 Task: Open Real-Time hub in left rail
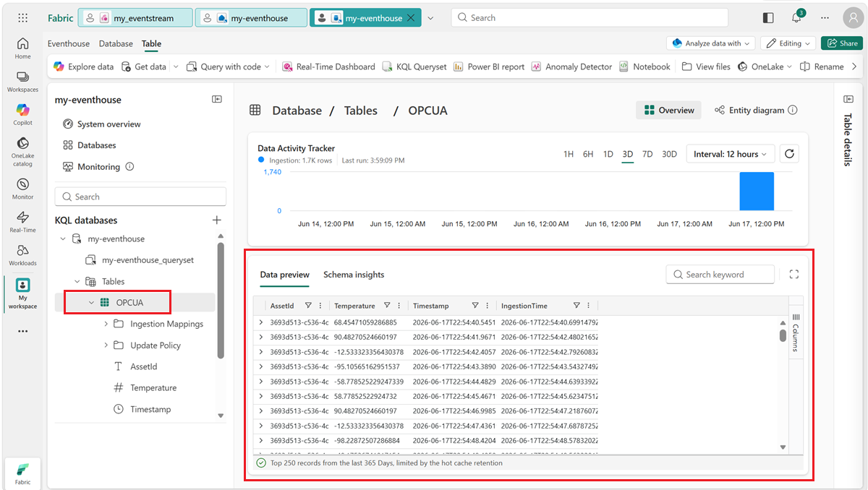[22, 222]
